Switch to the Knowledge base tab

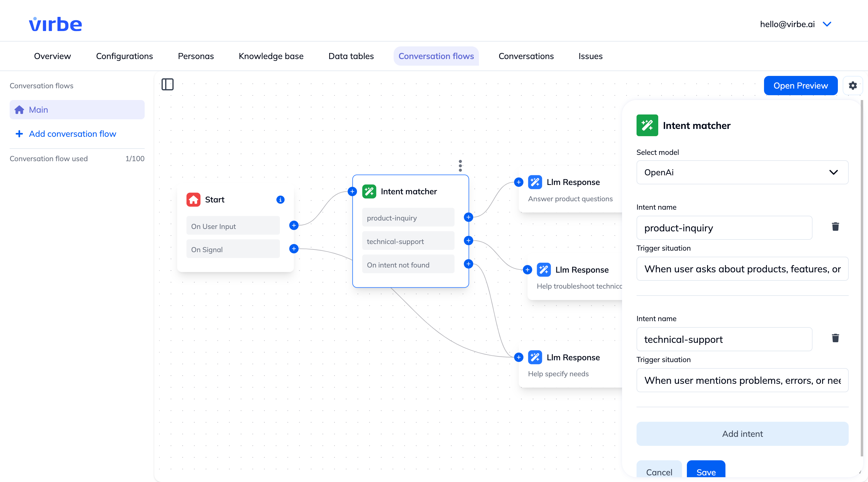271,56
